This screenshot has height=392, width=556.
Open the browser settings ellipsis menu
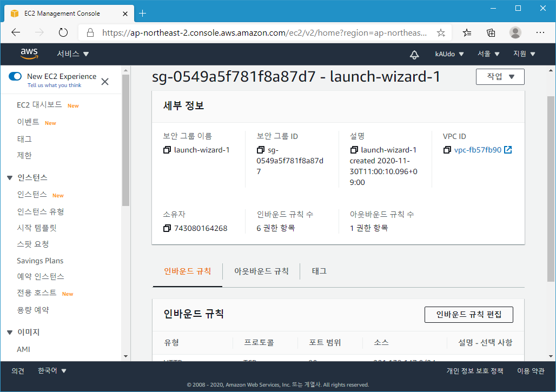pyautogui.click(x=540, y=32)
